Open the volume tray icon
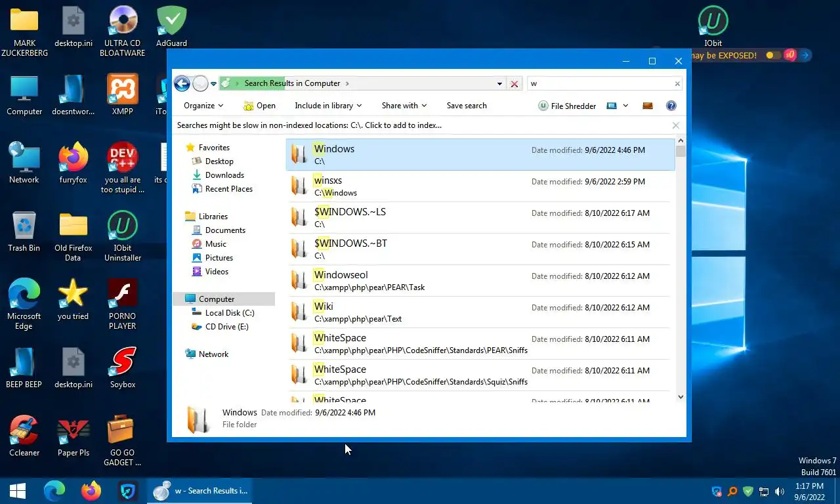Image resolution: width=840 pixels, height=504 pixels. pos(780,491)
